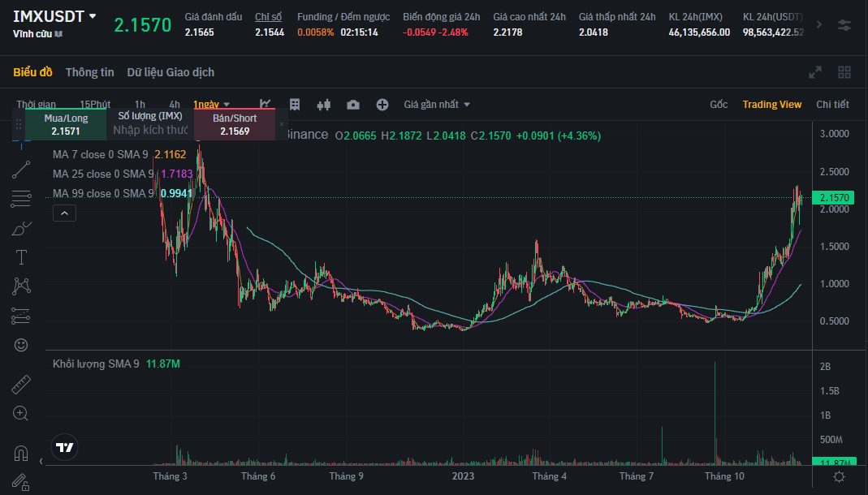Select the text annotation tool
Screen dimensions: 868x495
20,256
